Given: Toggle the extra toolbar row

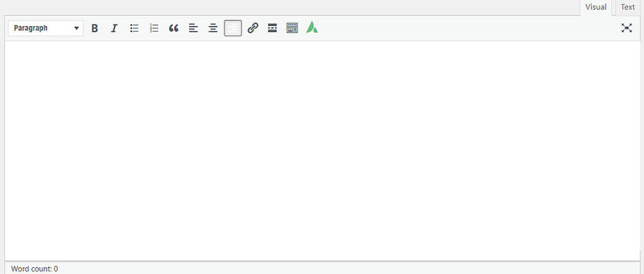Looking at the screenshot, I should coord(292,28).
